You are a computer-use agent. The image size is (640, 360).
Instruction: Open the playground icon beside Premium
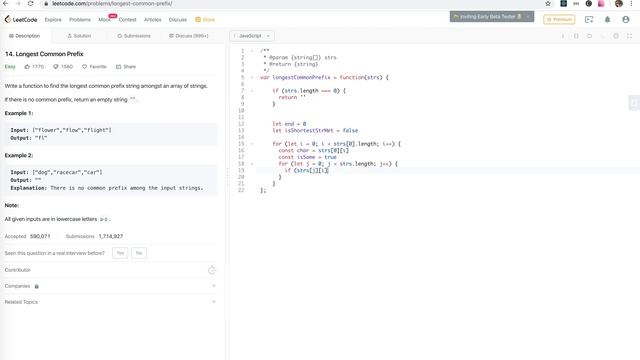589,20
